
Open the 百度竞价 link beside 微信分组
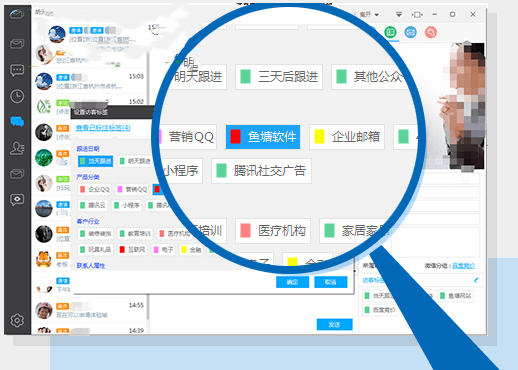coord(463,266)
